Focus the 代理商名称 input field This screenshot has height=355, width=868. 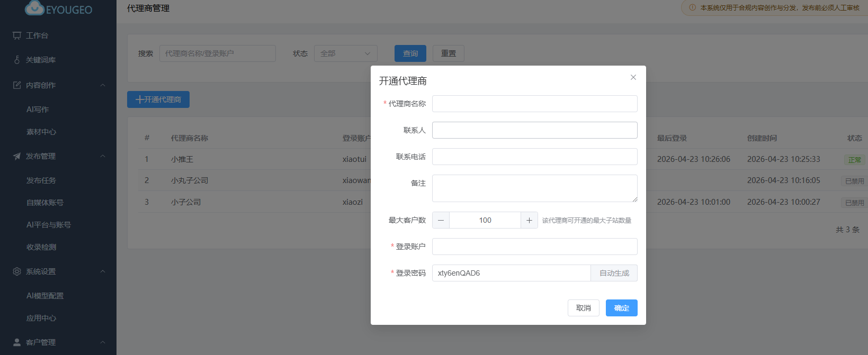pos(534,104)
